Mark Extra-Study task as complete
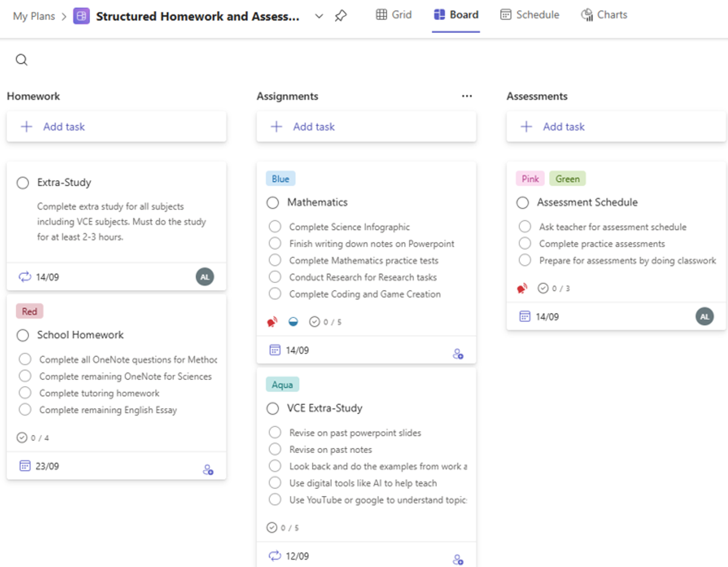728x567 pixels. 23,183
